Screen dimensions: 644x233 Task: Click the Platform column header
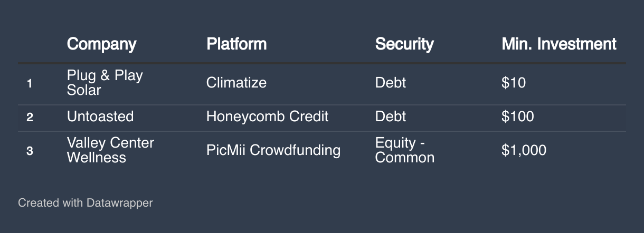(x=236, y=44)
